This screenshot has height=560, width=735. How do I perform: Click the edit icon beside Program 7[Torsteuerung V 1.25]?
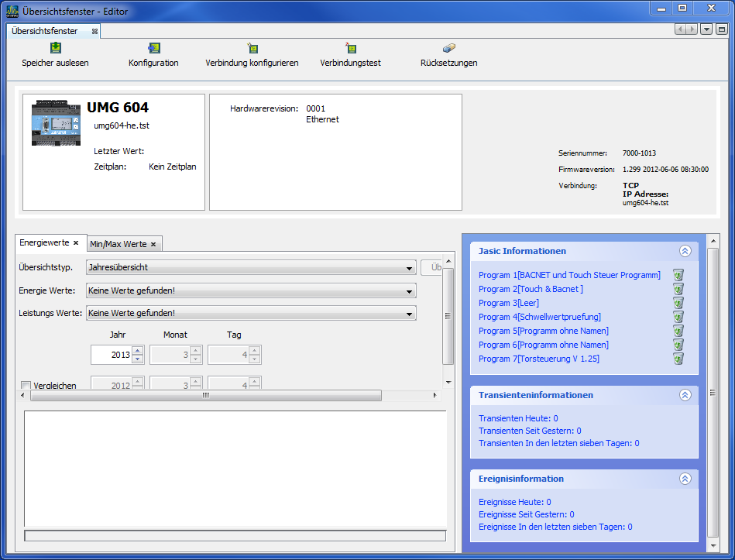pyautogui.click(x=678, y=359)
